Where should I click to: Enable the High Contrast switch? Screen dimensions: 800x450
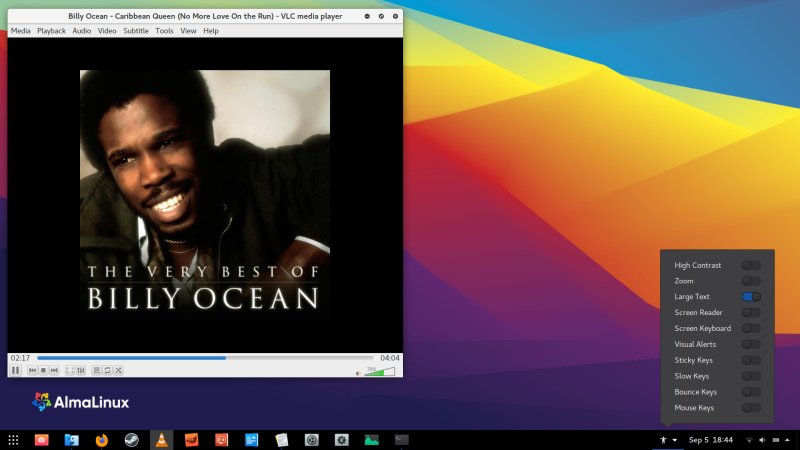click(x=751, y=265)
